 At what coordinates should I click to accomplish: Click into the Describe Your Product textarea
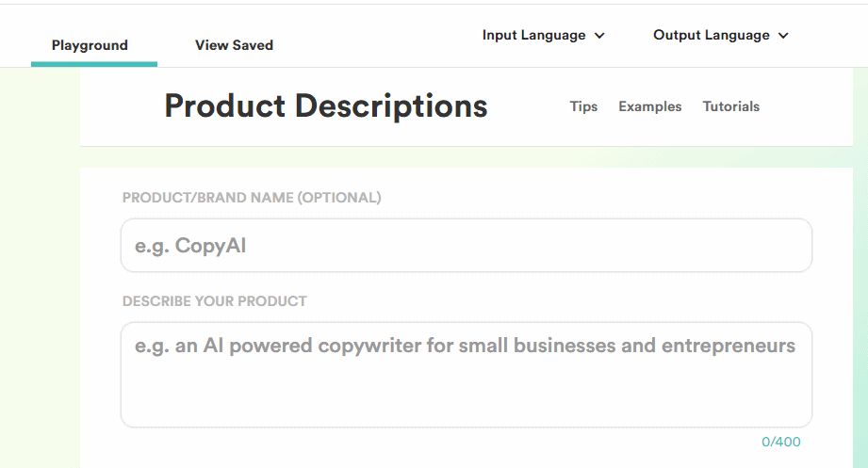(x=467, y=375)
